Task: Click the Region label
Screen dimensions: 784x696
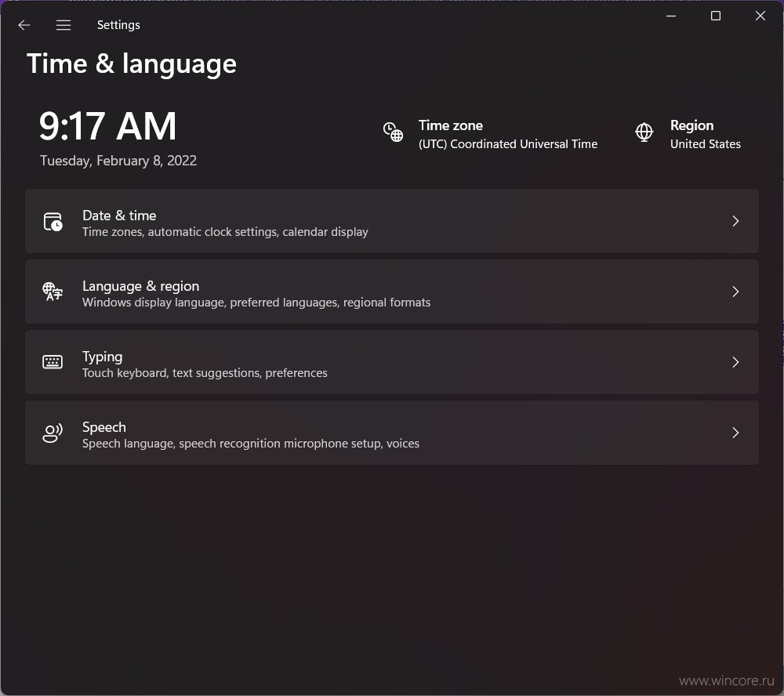Action: [x=692, y=125]
